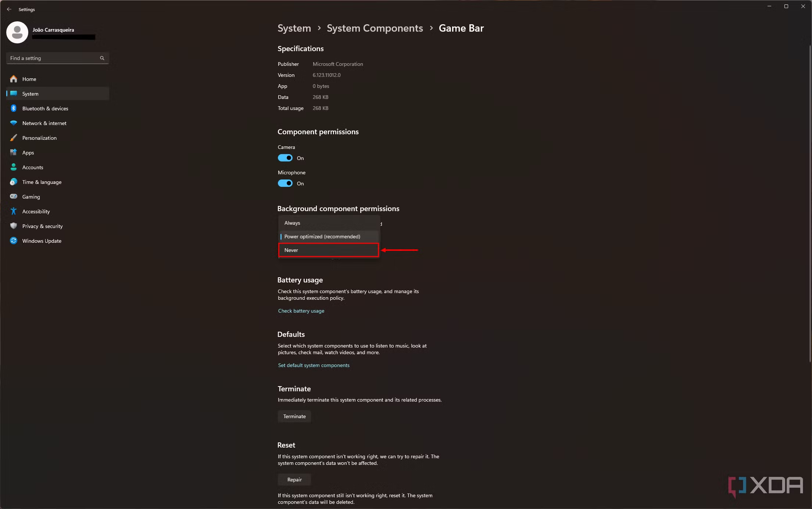Click the Terminate button
The height and width of the screenshot is (509, 812).
tap(294, 416)
